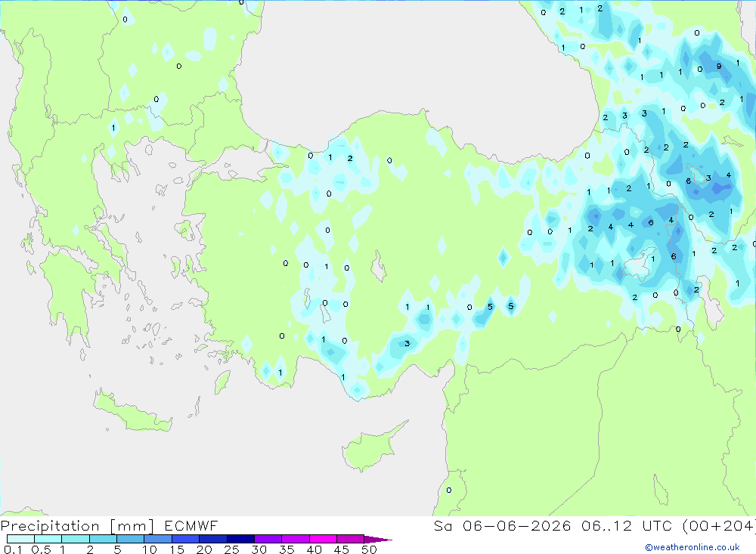
Task: Select the 1–2 mm legend color swatch
Action: point(76,539)
